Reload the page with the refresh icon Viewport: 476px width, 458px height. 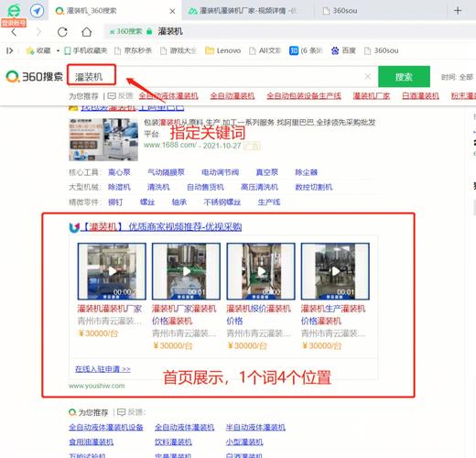[x=62, y=32]
